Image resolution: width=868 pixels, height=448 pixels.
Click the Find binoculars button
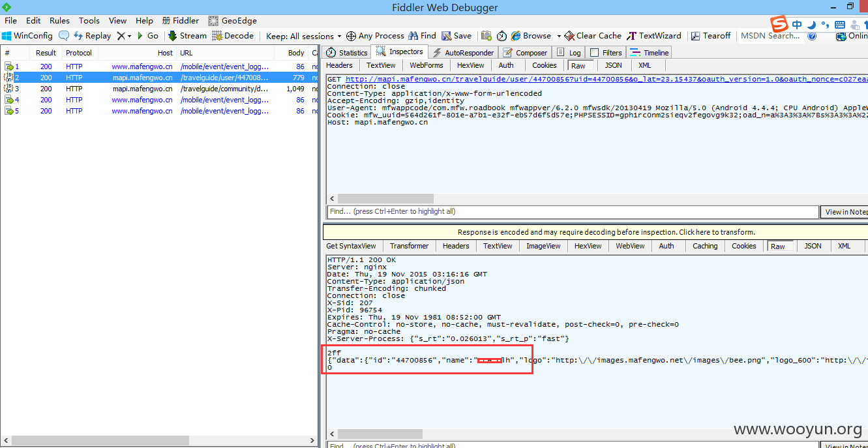pyautogui.click(x=423, y=36)
